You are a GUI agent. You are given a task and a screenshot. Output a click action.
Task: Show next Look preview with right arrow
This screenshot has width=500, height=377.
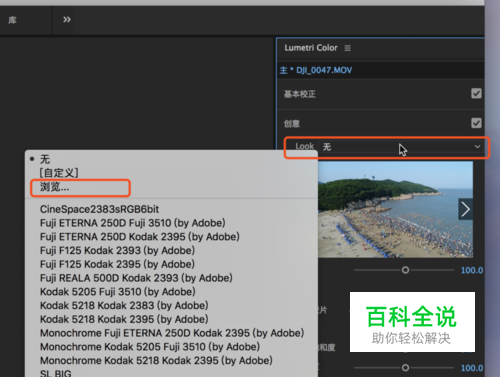click(465, 209)
